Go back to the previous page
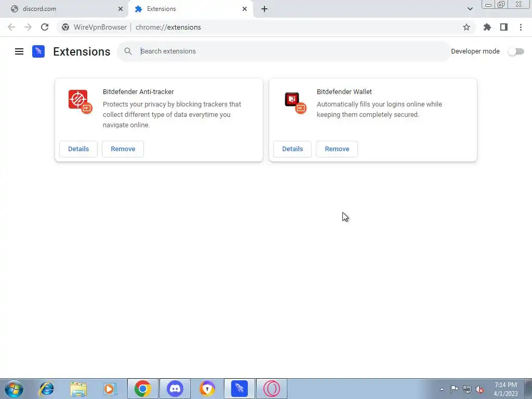The image size is (532, 399). [x=11, y=27]
